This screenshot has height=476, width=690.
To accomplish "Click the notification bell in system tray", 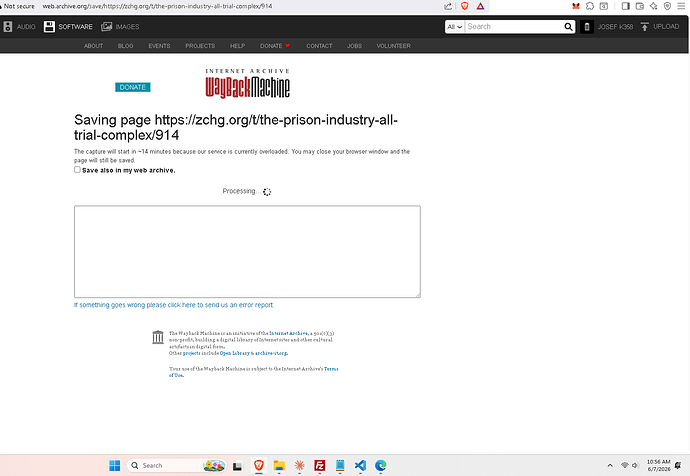I will click(678, 465).
